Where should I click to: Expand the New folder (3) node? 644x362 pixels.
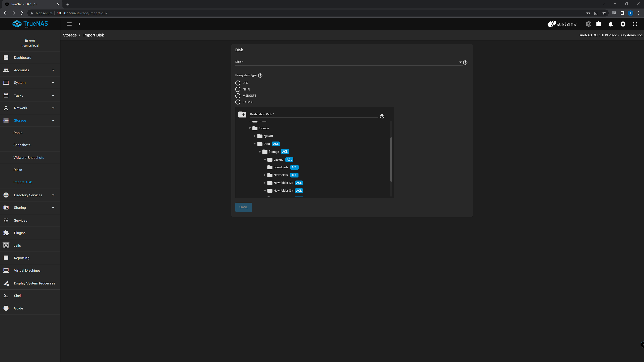[265, 191]
